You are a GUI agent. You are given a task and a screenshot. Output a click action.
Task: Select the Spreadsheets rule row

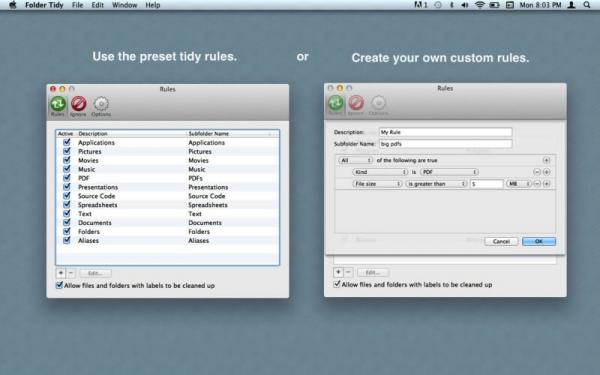(168, 205)
